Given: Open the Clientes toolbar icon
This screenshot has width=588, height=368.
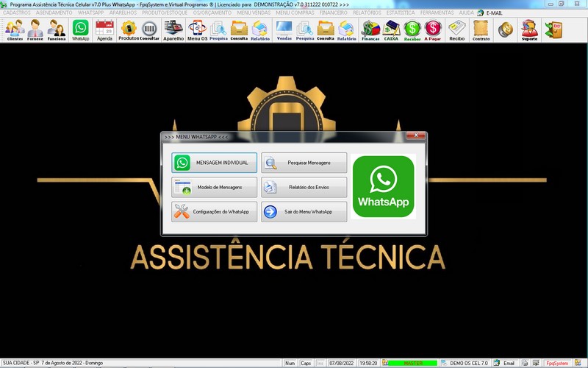Looking at the screenshot, I should click(15, 30).
